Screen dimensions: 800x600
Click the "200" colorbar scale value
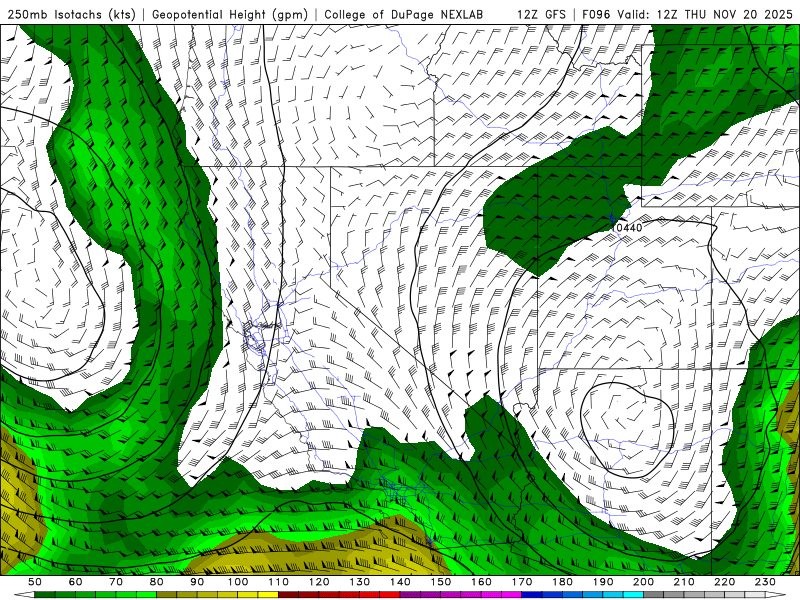[644, 582]
